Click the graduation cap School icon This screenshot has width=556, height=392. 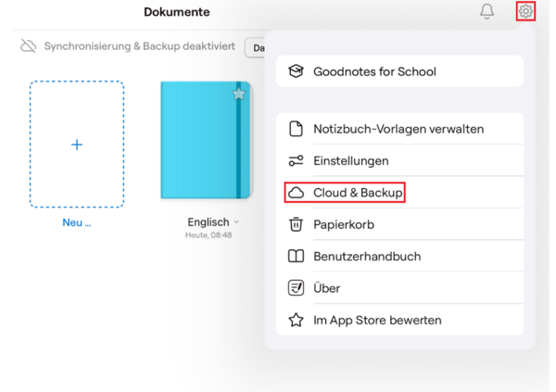pos(296,71)
